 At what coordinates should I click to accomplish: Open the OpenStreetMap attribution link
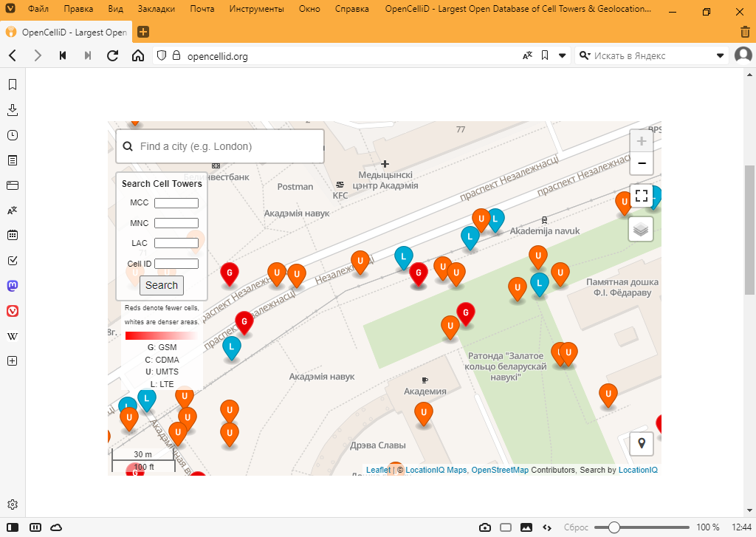click(x=500, y=470)
